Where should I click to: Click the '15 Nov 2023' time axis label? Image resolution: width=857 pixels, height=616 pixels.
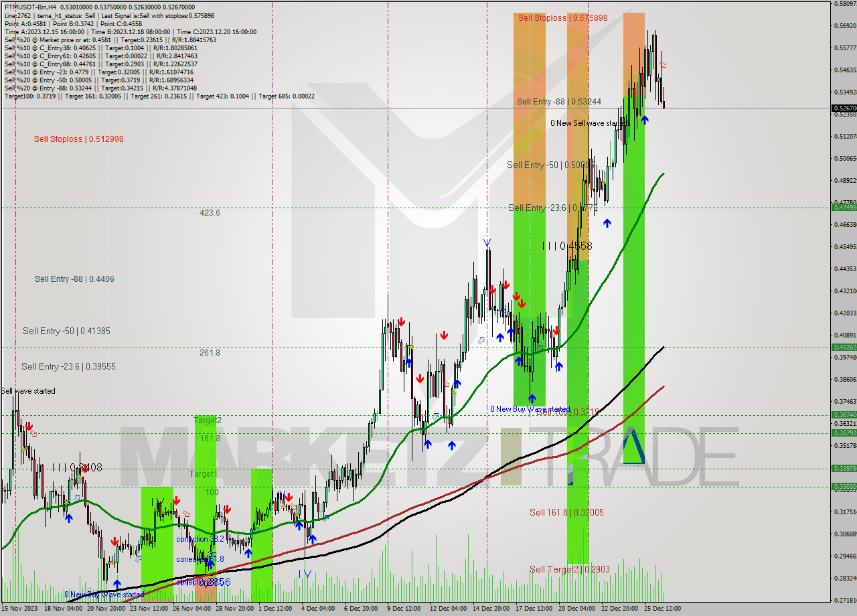click(19, 608)
